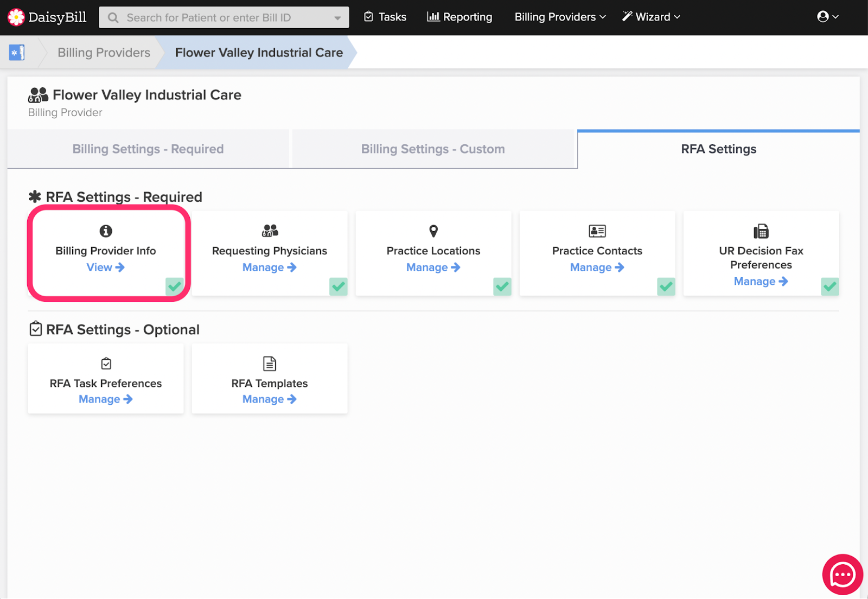
Task: Manage RFA Templates
Action: click(270, 399)
